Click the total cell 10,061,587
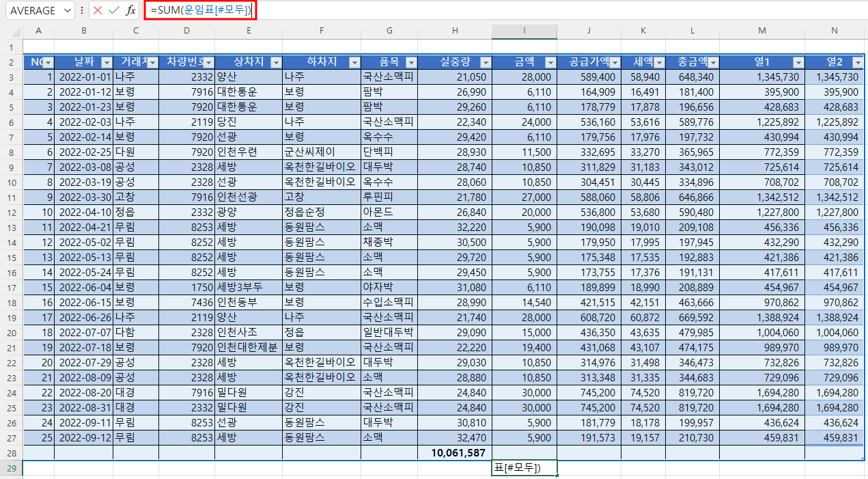This screenshot has height=479, width=868. pyautogui.click(x=456, y=453)
